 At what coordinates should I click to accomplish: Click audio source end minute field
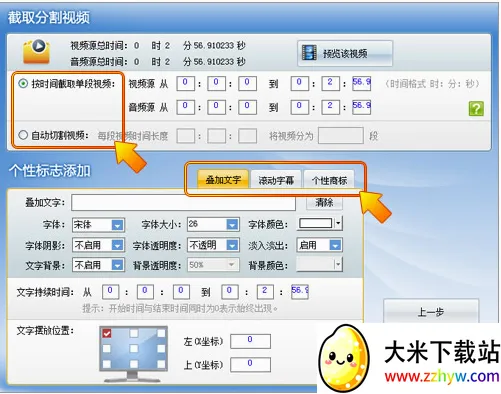[x=330, y=107]
